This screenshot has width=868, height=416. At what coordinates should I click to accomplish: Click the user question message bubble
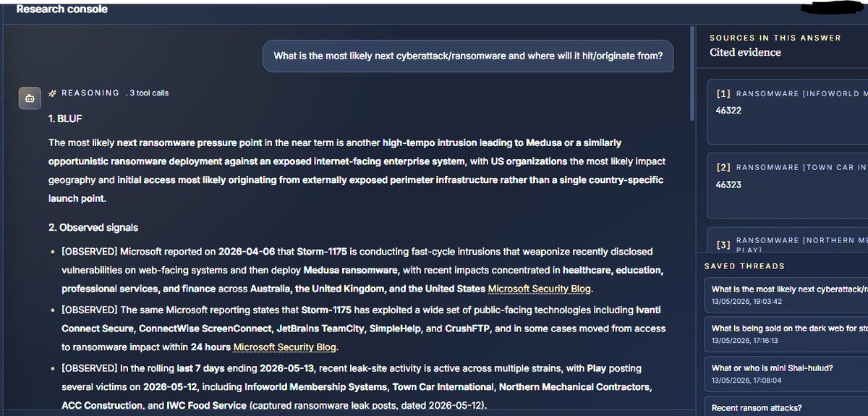[x=468, y=56]
